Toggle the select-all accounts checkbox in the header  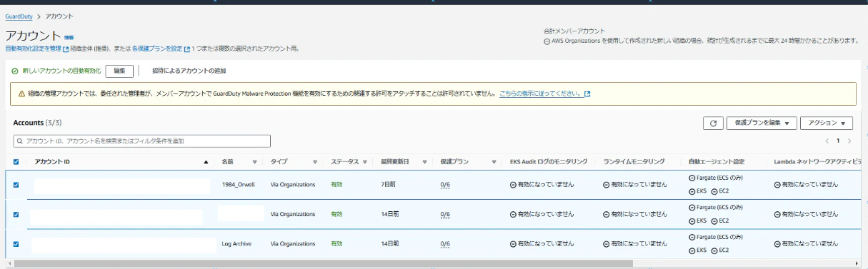coord(16,161)
